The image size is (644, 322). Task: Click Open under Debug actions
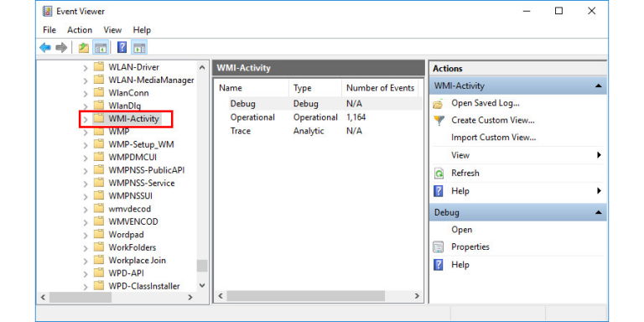coord(462,230)
